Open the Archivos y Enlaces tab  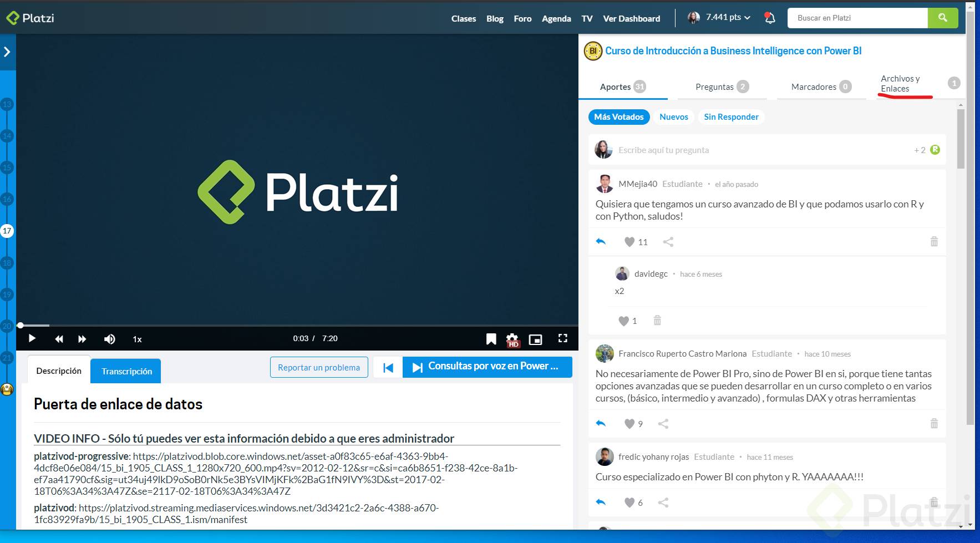(x=899, y=83)
